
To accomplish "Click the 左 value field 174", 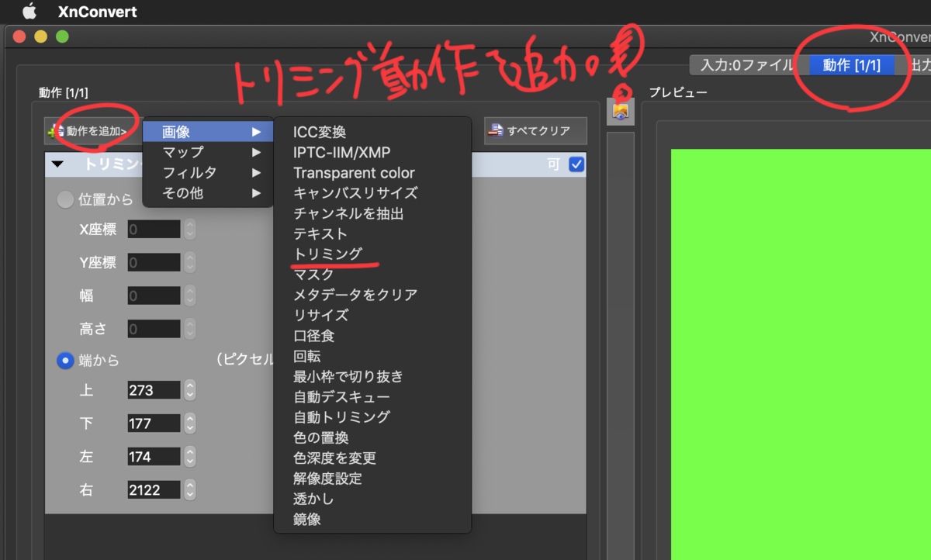I will click(154, 457).
